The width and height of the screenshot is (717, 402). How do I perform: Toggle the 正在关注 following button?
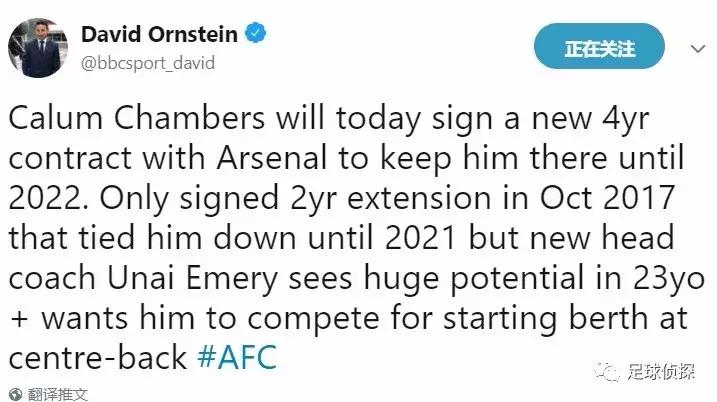(x=599, y=48)
